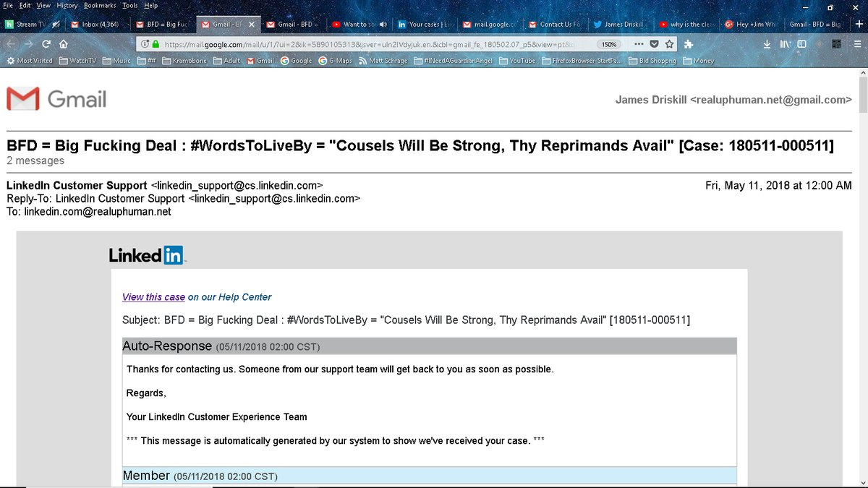Click the email date 'Fri, May 11, 2018'
This screenshot has height=488, width=868.
click(x=778, y=186)
